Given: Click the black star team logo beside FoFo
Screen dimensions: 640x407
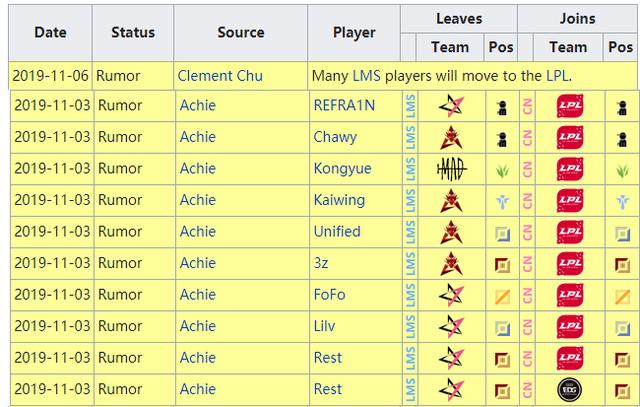Looking at the screenshot, I should [x=451, y=295].
